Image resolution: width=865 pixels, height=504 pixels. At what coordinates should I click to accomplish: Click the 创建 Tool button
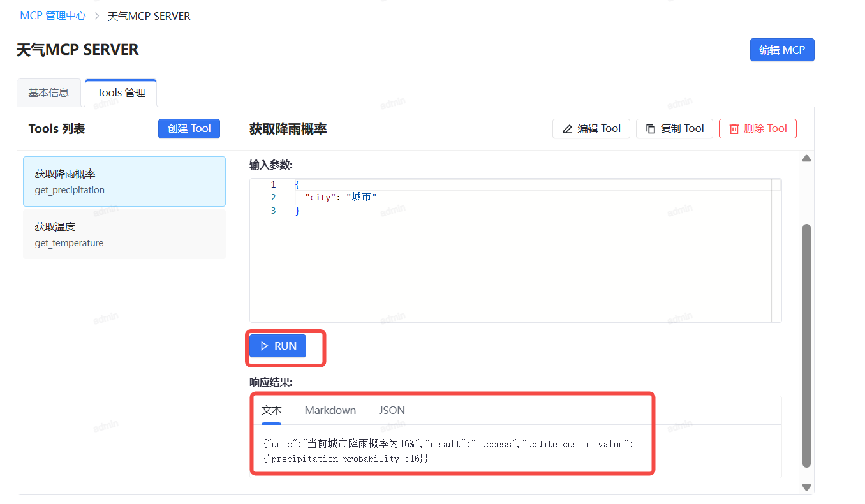pos(189,128)
